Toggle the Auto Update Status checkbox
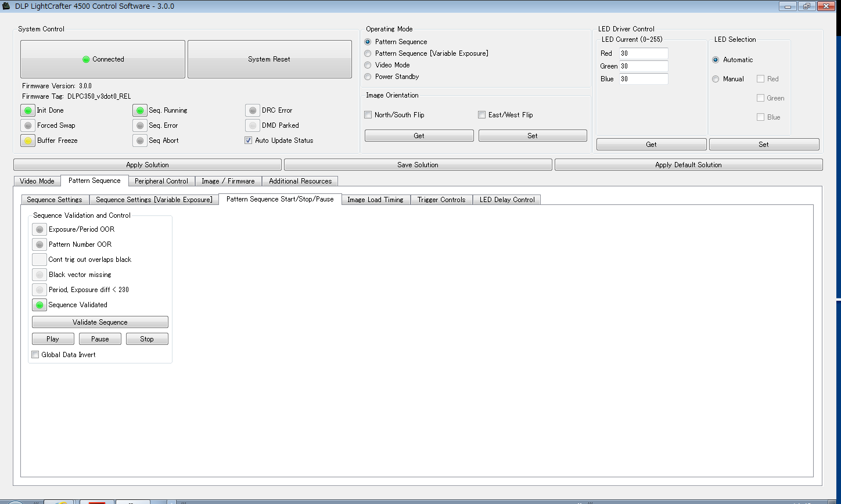The image size is (841, 504). [x=249, y=141]
